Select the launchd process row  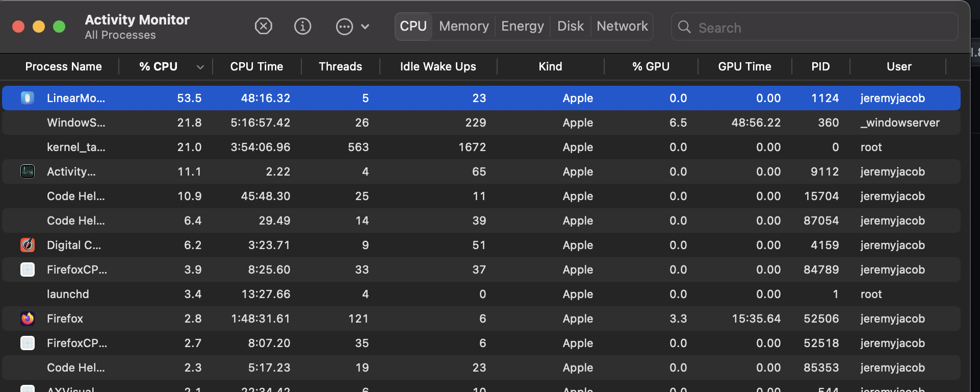click(481, 294)
